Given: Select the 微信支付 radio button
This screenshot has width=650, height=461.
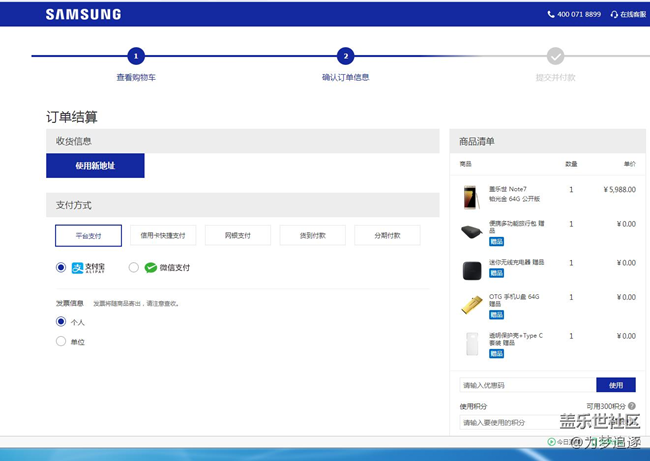Looking at the screenshot, I should tap(134, 268).
